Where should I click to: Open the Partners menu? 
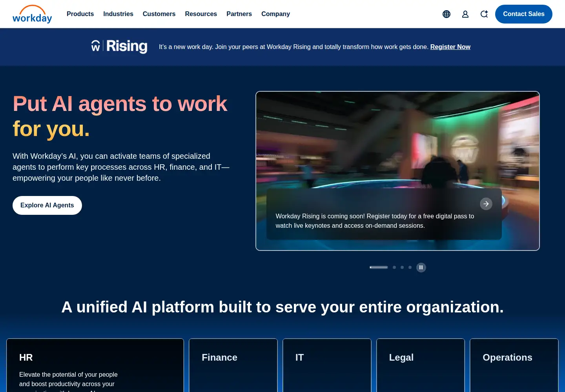(239, 14)
